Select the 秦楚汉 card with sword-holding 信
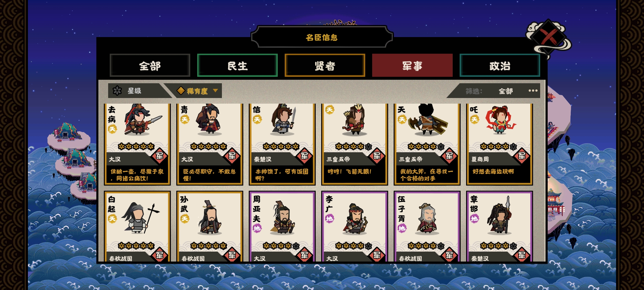Image resolution: width=644 pixels, height=290 pixels. [282, 144]
